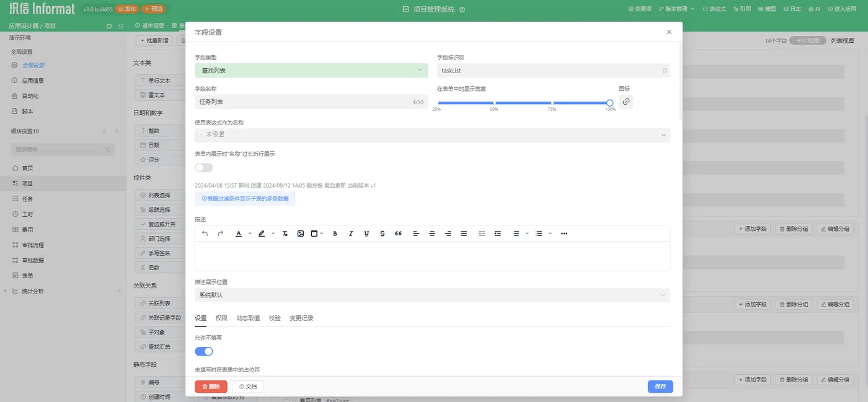Expand 统计分析 in sidebar
This screenshot has width=868, height=402.
coord(6,291)
